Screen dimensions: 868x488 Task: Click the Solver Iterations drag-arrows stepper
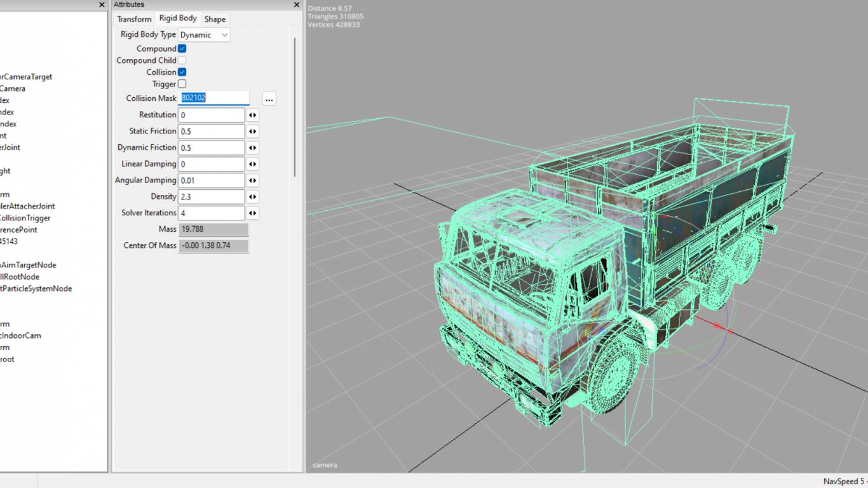pyautogui.click(x=253, y=213)
